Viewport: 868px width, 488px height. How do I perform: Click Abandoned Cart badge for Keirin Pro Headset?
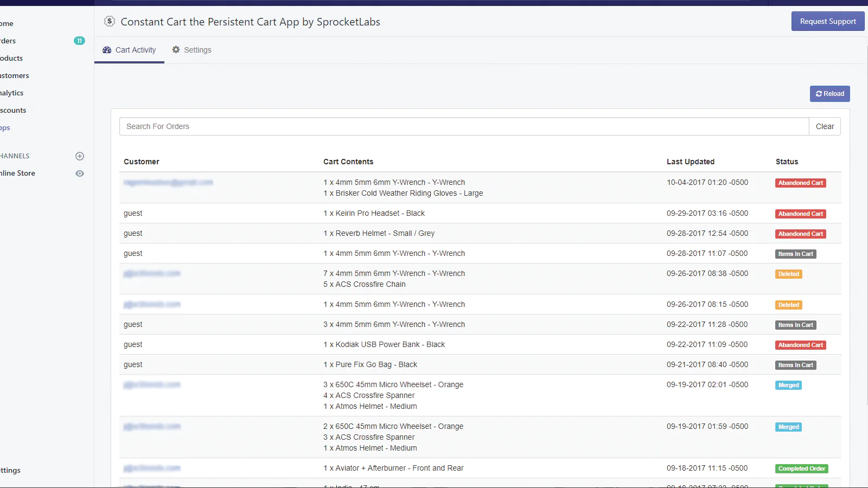pos(800,214)
